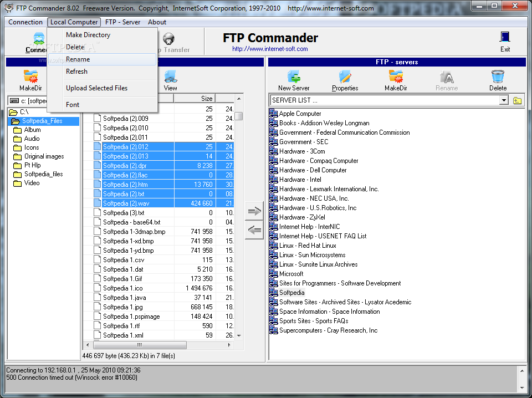The height and width of the screenshot is (398, 532).
Task: Select the Original images folder
Action: [x=44, y=156]
